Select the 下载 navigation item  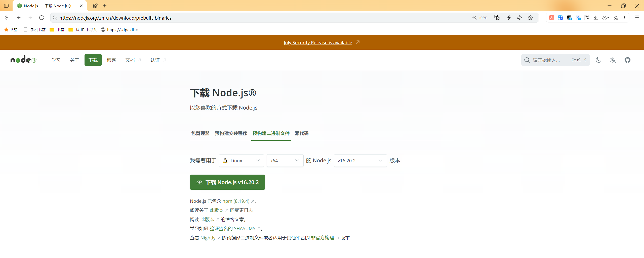coord(93,60)
